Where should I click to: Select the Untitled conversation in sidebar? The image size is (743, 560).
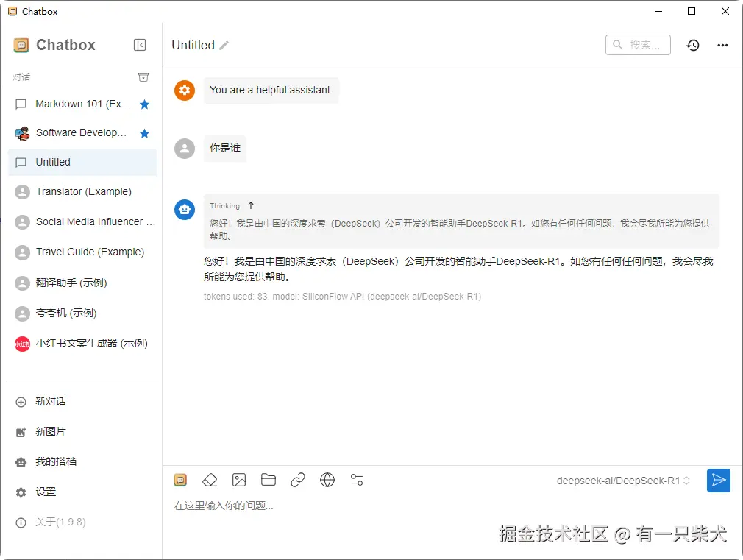[x=83, y=163]
